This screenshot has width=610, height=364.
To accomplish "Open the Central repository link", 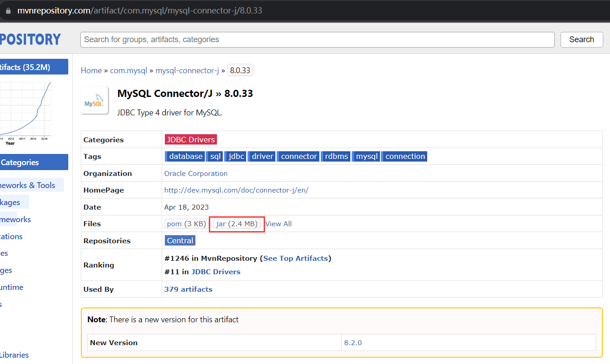I will pos(180,241).
